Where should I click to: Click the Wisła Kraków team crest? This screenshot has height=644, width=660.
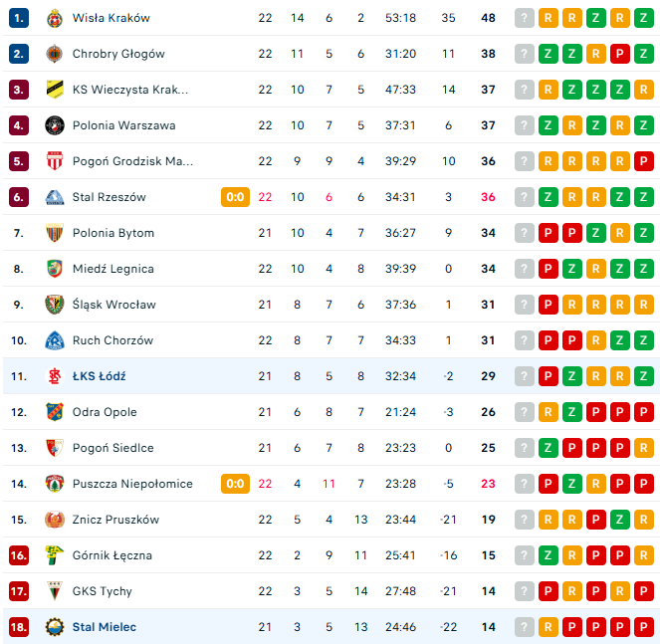point(55,18)
